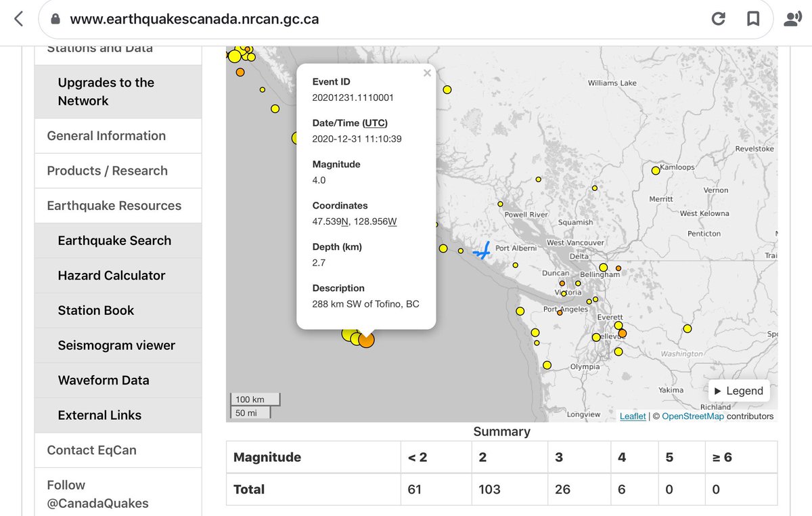Click the site security padlock icon
The height and width of the screenshot is (516, 812).
(x=54, y=18)
